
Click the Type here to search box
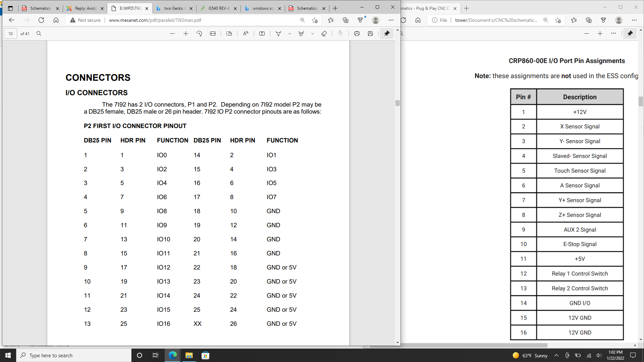point(74,355)
